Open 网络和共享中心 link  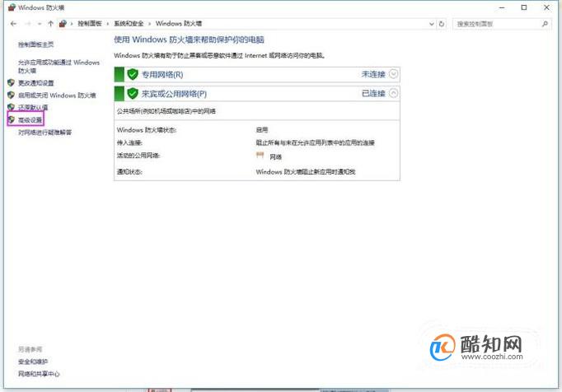pos(39,374)
